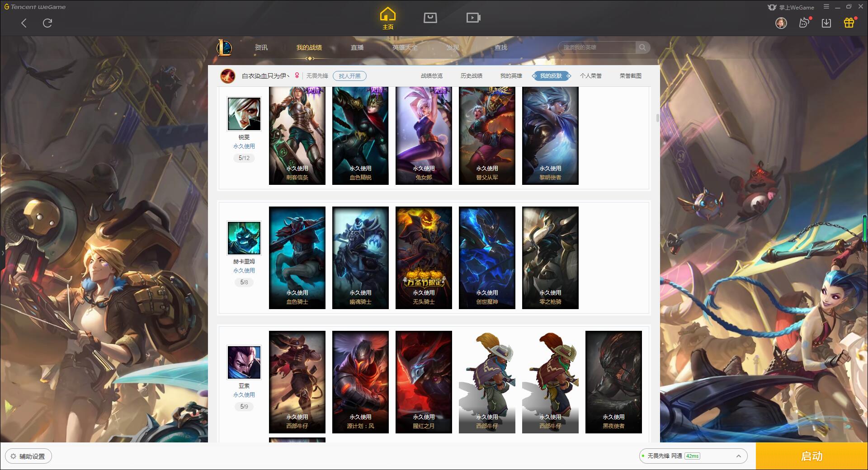Click the 5/9 skin count for 亚索

(244, 406)
